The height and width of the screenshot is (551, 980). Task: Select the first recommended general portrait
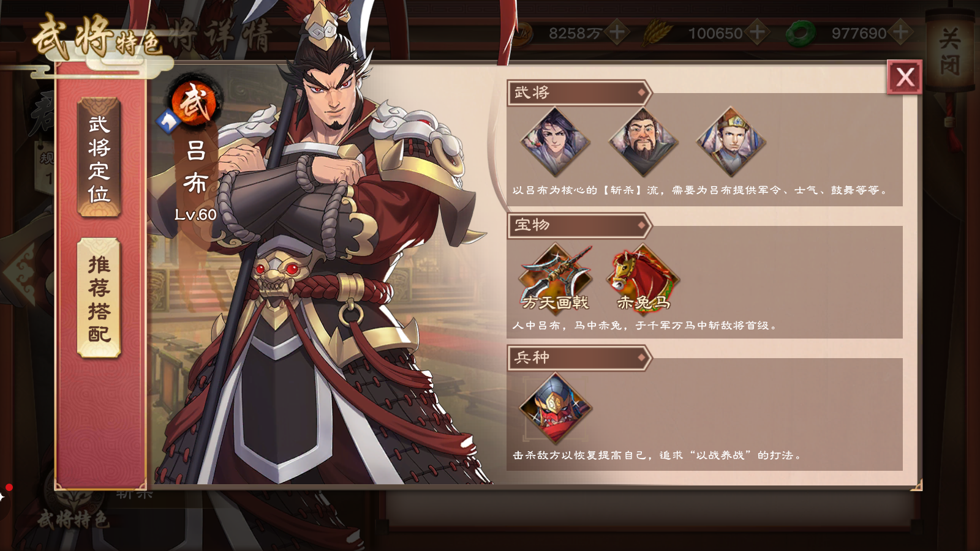pyautogui.click(x=555, y=142)
